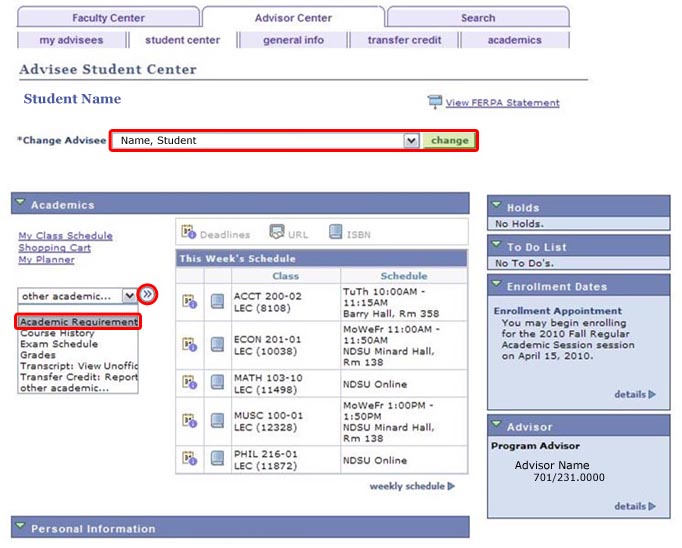Click the green change button
Image resolution: width=682 pixels, height=548 pixels.
[x=449, y=140]
